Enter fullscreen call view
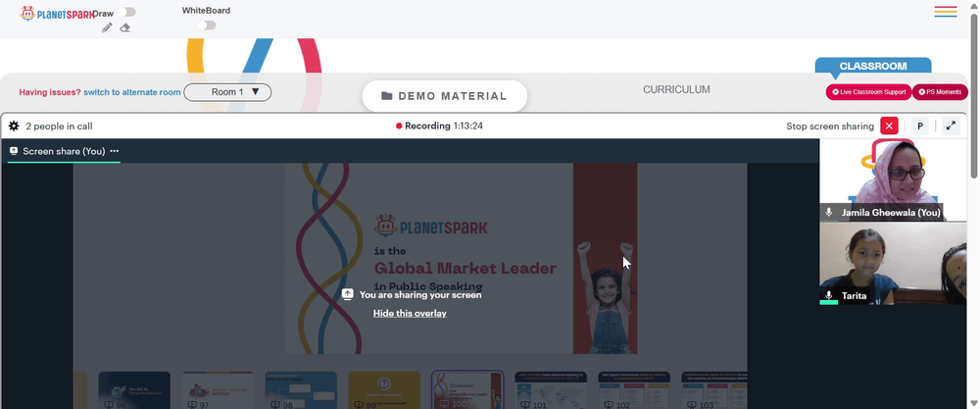This screenshot has width=980, height=409. [x=951, y=126]
